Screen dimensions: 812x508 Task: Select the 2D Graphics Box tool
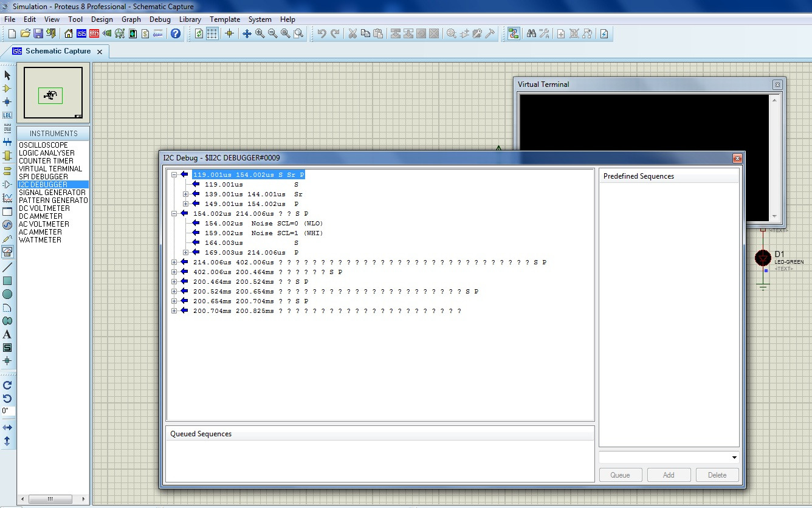[x=7, y=281]
